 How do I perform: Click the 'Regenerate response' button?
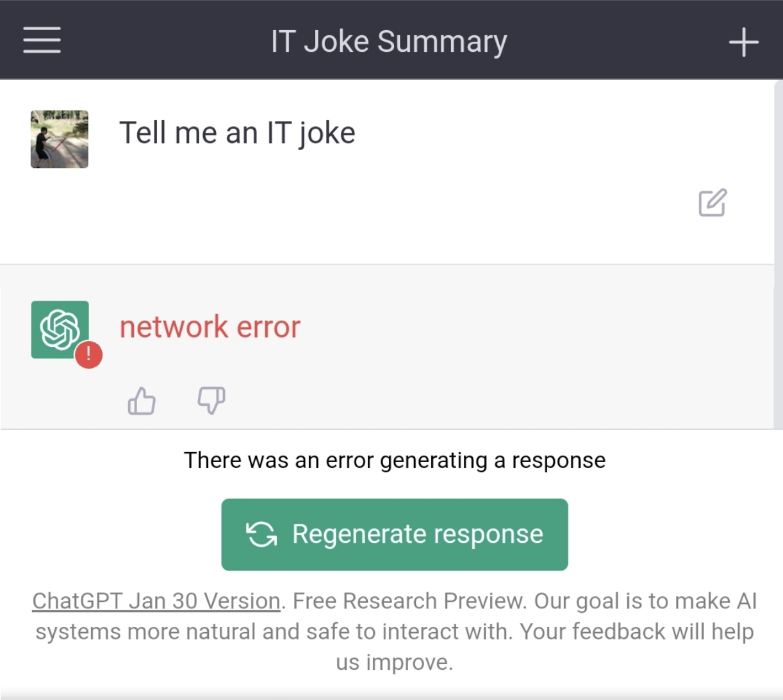pos(395,535)
